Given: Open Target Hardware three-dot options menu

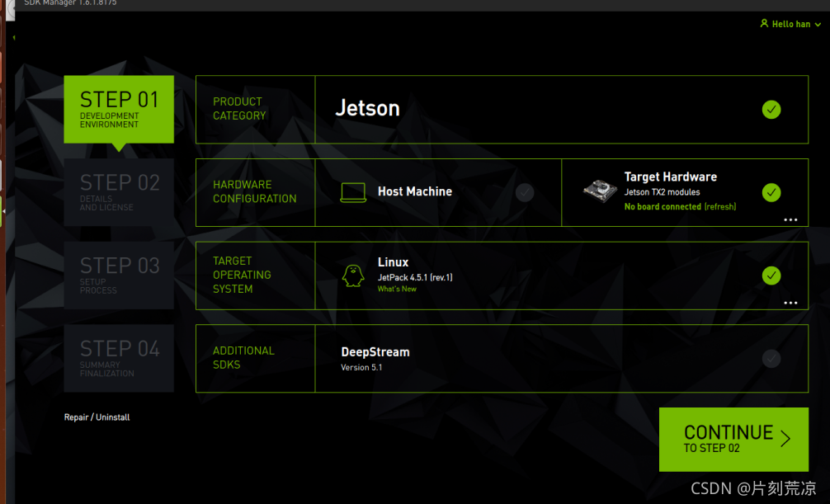Looking at the screenshot, I should pyautogui.click(x=790, y=219).
